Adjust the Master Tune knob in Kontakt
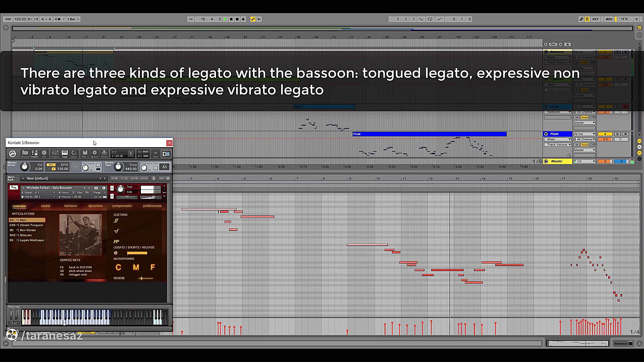 (118, 166)
